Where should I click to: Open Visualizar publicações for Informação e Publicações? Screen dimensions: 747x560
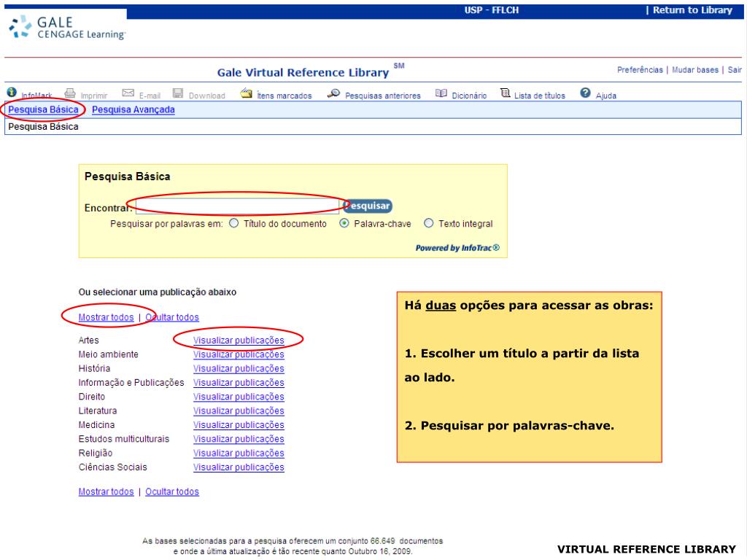(x=239, y=382)
